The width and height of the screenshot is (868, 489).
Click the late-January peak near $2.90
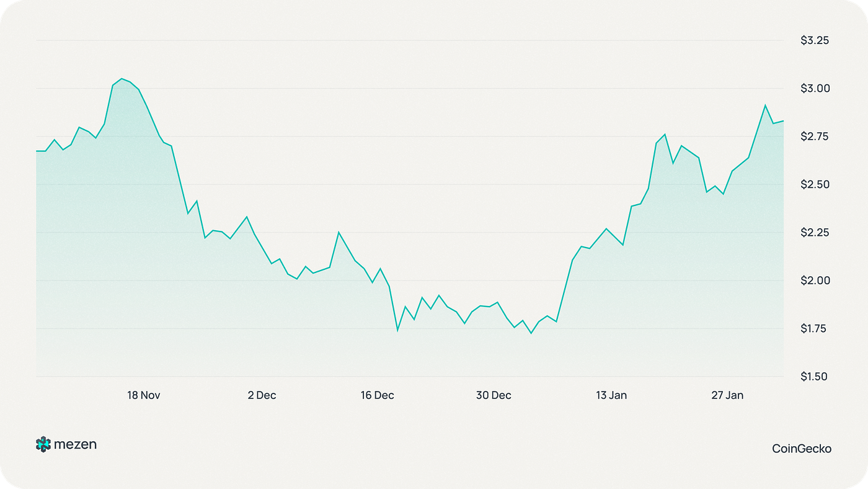coord(765,105)
